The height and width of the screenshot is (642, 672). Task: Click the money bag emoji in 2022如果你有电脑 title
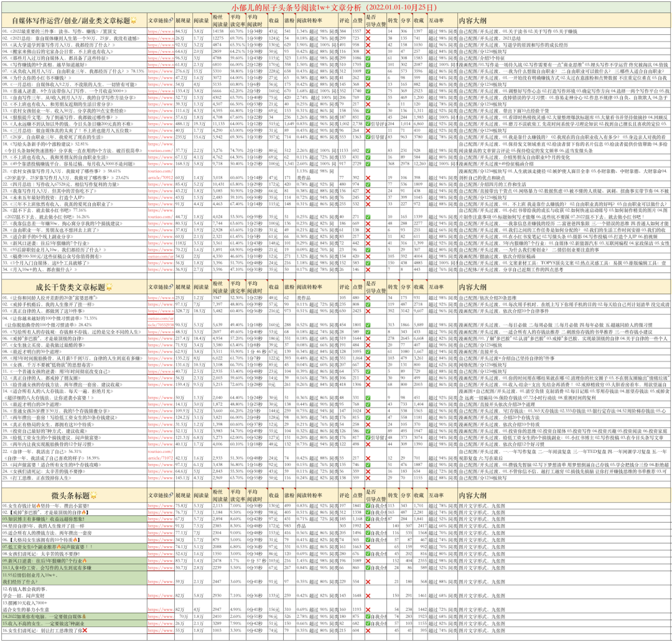pos(84,616)
